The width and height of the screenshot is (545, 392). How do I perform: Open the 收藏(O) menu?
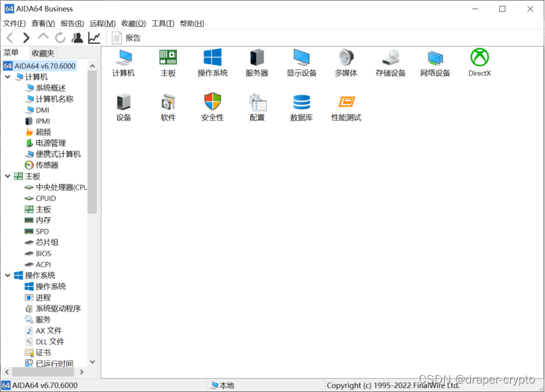[134, 24]
